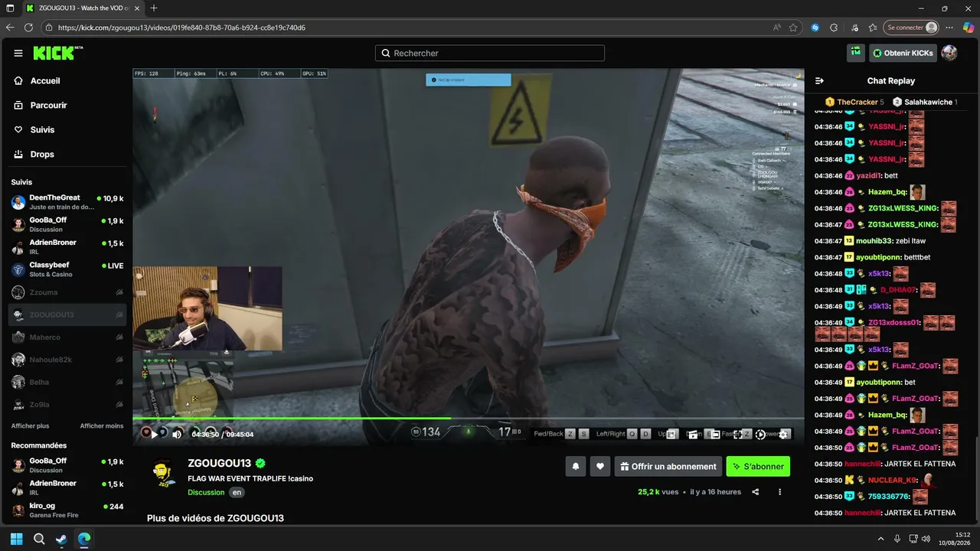Click the S'abonner subscribe button
The height and width of the screenshot is (551, 980).
(758, 466)
